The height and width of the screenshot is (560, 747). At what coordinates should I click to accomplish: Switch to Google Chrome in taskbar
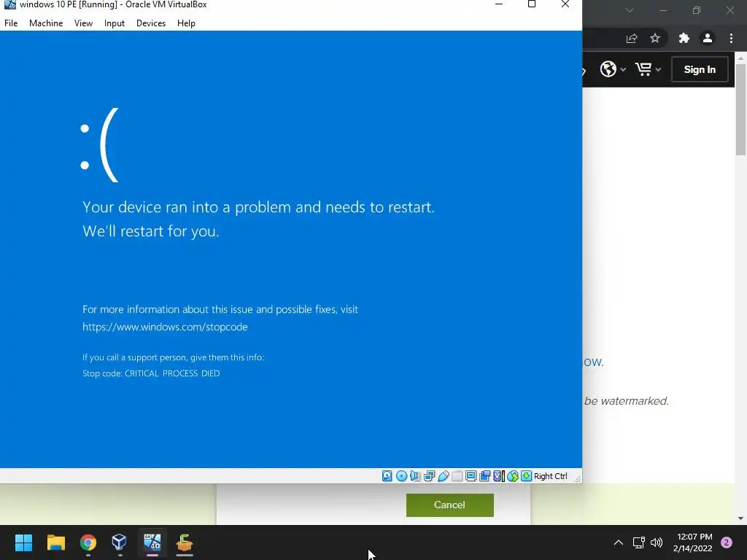[x=88, y=542]
